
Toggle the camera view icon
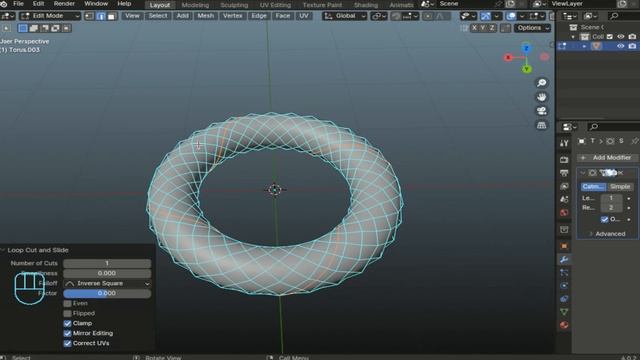coord(542,111)
